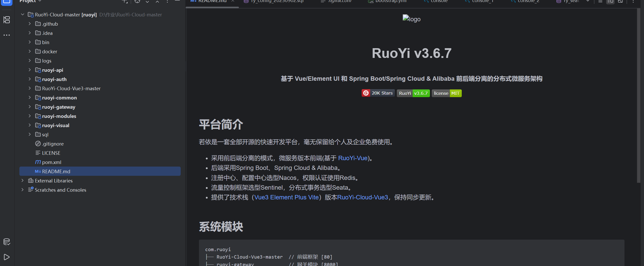Open the RuoYi-Vue hyperlink

(353, 158)
